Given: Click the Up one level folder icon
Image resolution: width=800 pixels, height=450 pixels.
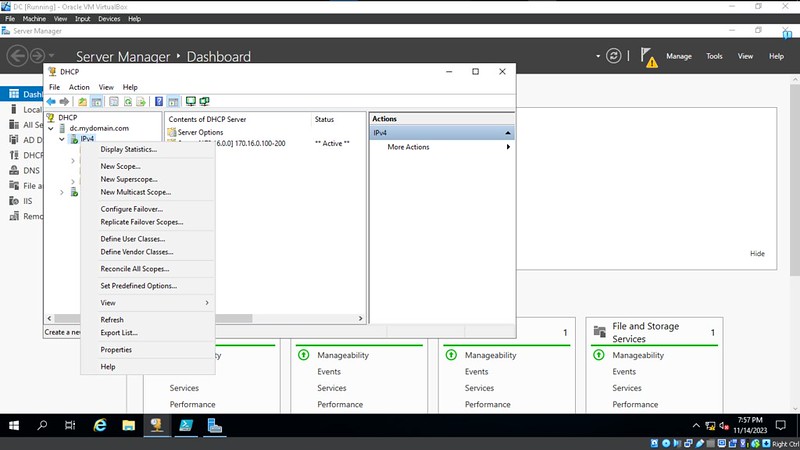Looking at the screenshot, I should pyautogui.click(x=82, y=102).
